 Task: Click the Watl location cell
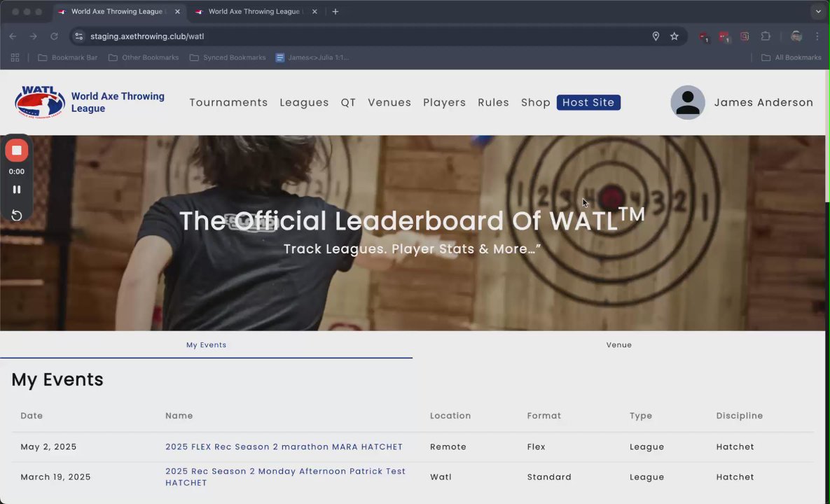pyautogui.click(x=441, y=477)
